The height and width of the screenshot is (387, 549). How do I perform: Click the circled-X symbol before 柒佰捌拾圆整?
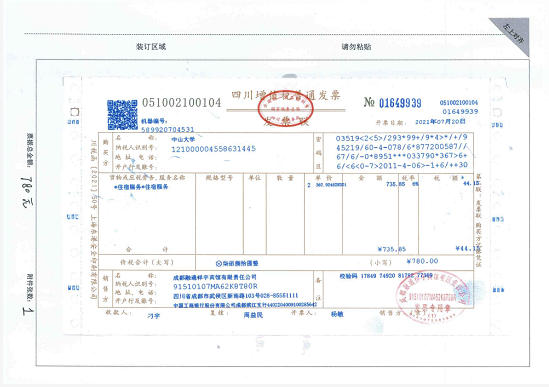point(218,263)
